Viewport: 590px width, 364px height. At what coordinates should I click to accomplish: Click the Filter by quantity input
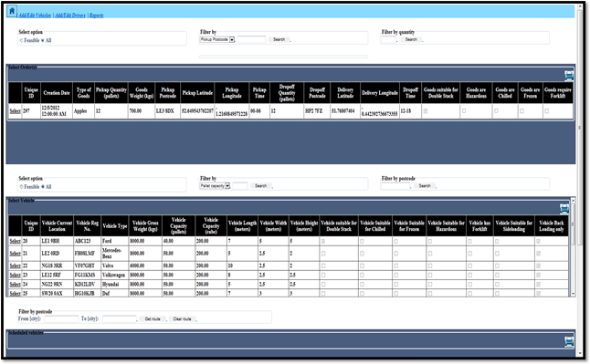point(389,39)
